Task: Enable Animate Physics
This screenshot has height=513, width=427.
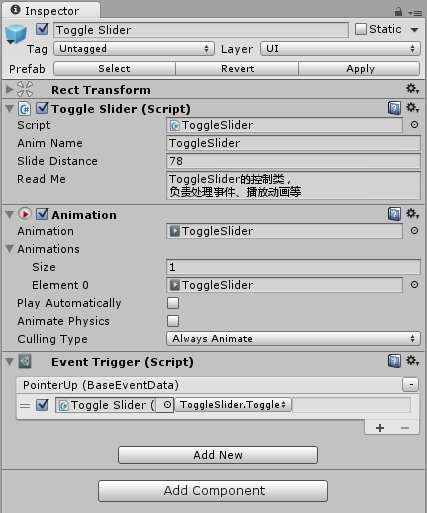Action: click(x=173, y=321)
